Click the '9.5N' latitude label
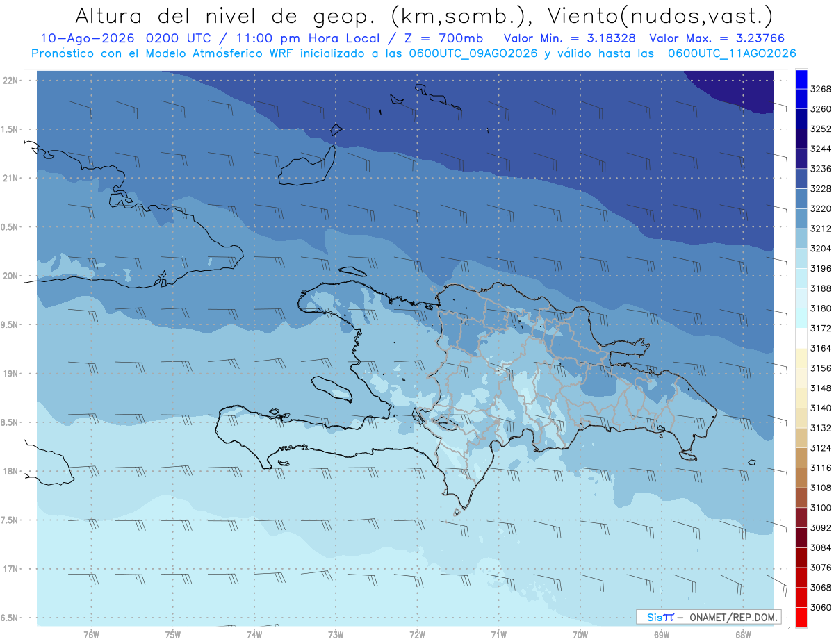834x644 pixels. 9,325
